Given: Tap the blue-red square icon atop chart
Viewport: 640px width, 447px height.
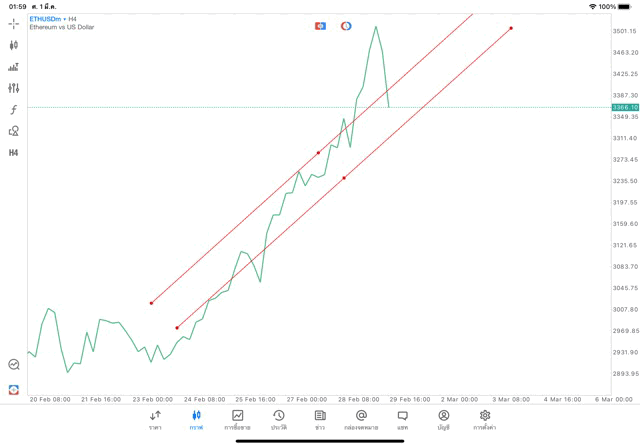Looking at the screenshot, I should [320, 26].
